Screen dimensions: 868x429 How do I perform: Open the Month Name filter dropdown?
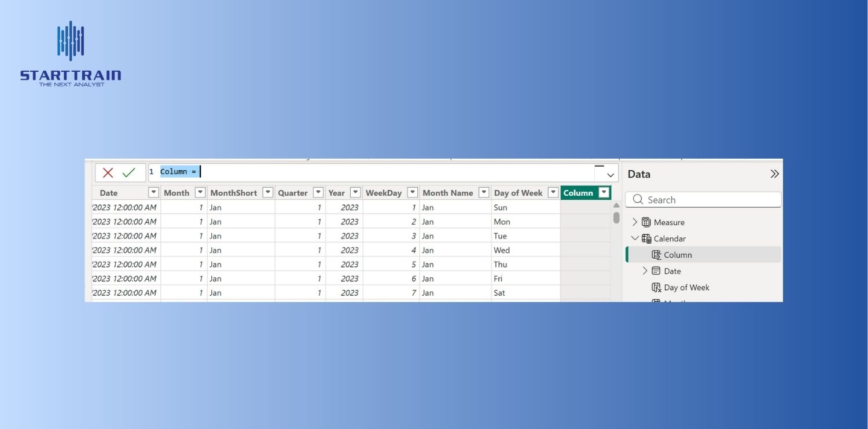(x=484, y=192)
